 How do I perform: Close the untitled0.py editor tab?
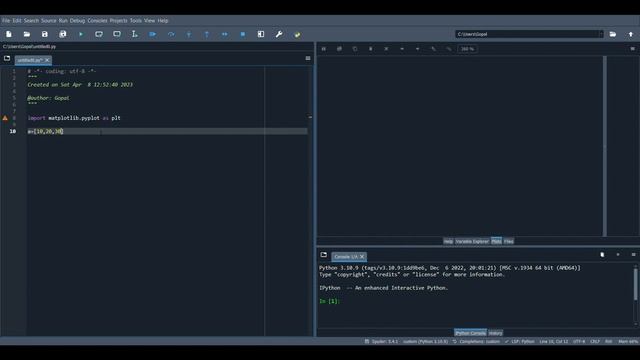47,60
